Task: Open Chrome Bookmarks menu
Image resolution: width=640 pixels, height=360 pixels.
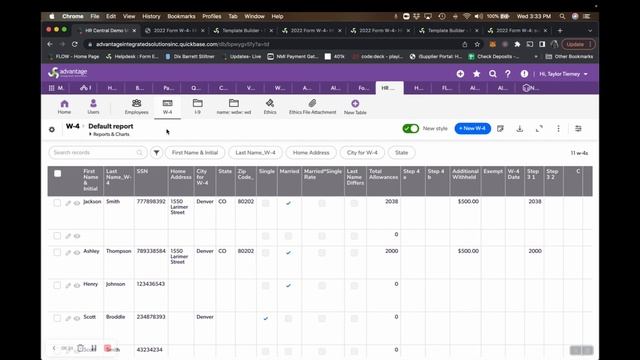Action: (181, 16)
